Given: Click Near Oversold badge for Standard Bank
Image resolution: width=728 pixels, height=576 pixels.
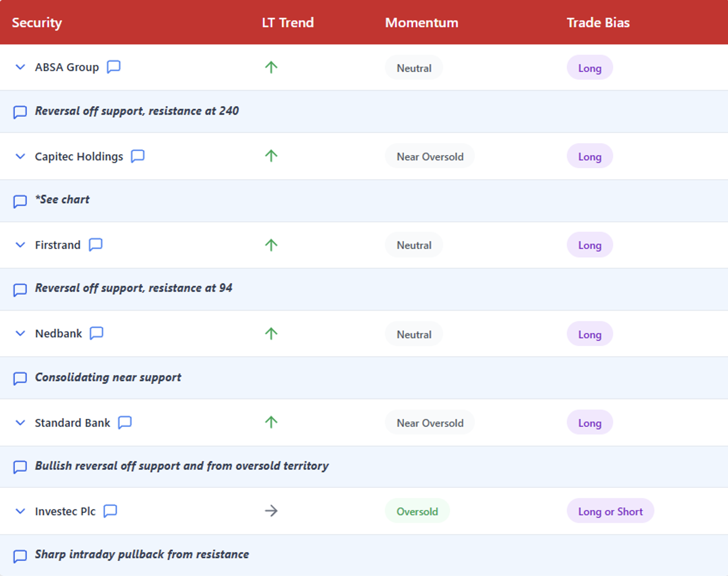Looking at the screenshot, I should (430, 423).
